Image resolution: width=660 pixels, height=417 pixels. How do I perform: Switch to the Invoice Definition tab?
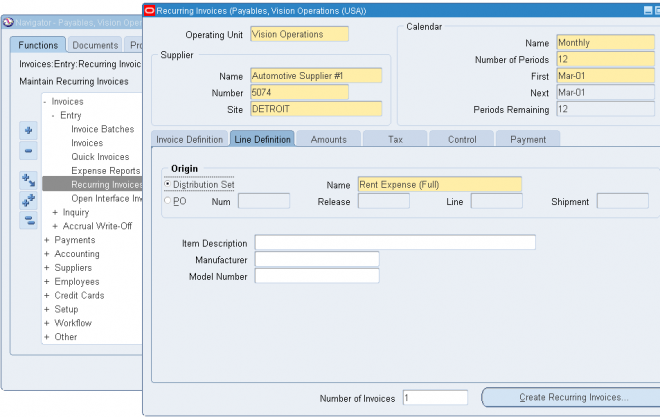pyautogui.click(x=189, y=139)
